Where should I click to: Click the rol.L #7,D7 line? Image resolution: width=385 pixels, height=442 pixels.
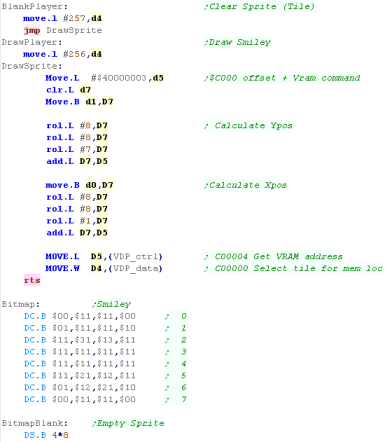coord(77,149)
